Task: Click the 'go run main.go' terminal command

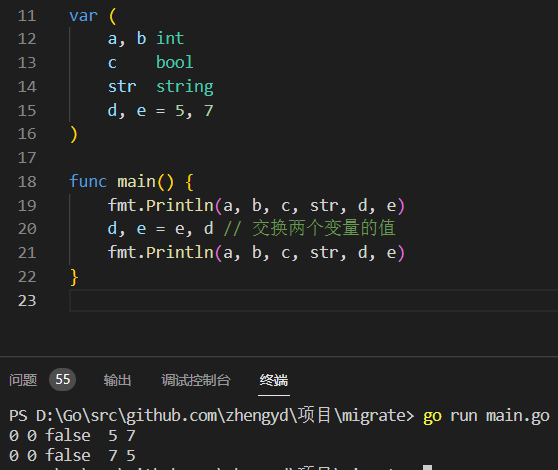Action: coord(486,416)
